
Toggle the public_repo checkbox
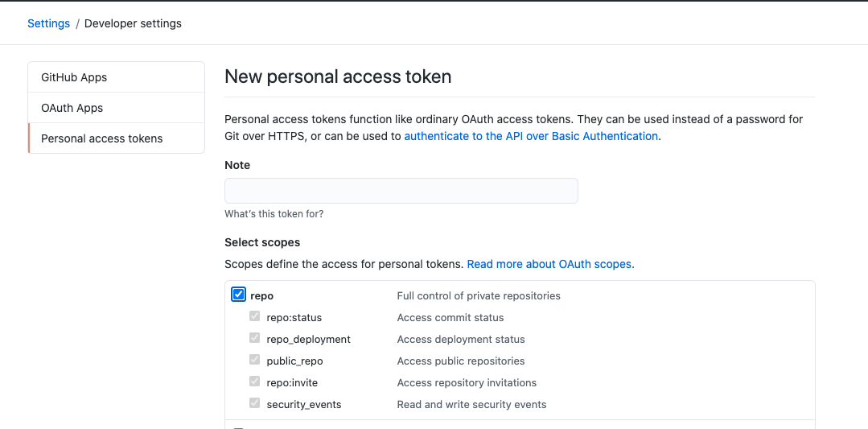pyautogui.click(x=255, y=360)
